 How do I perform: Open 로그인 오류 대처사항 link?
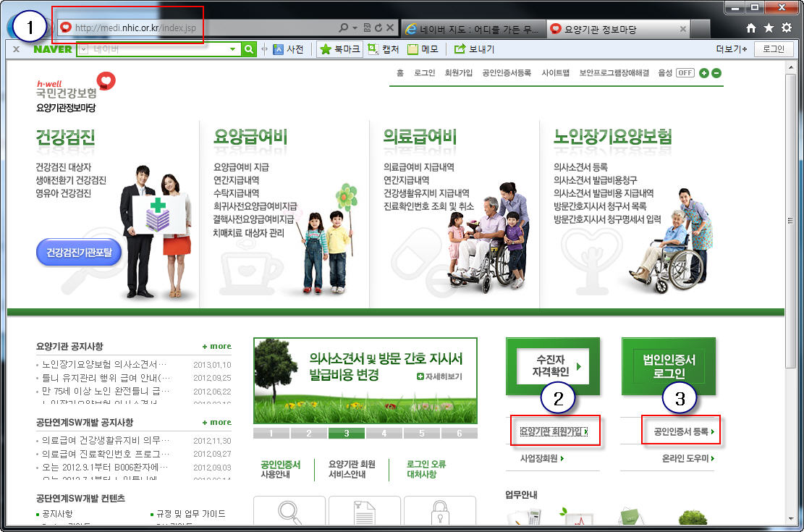(x=426, y=469)
